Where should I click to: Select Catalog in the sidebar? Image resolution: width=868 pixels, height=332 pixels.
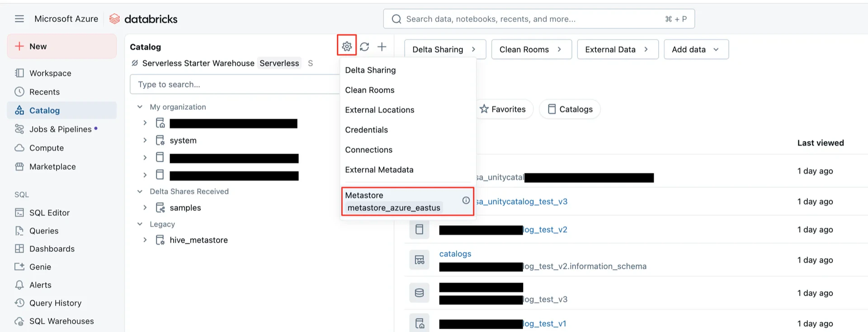[x=62, y=110]
